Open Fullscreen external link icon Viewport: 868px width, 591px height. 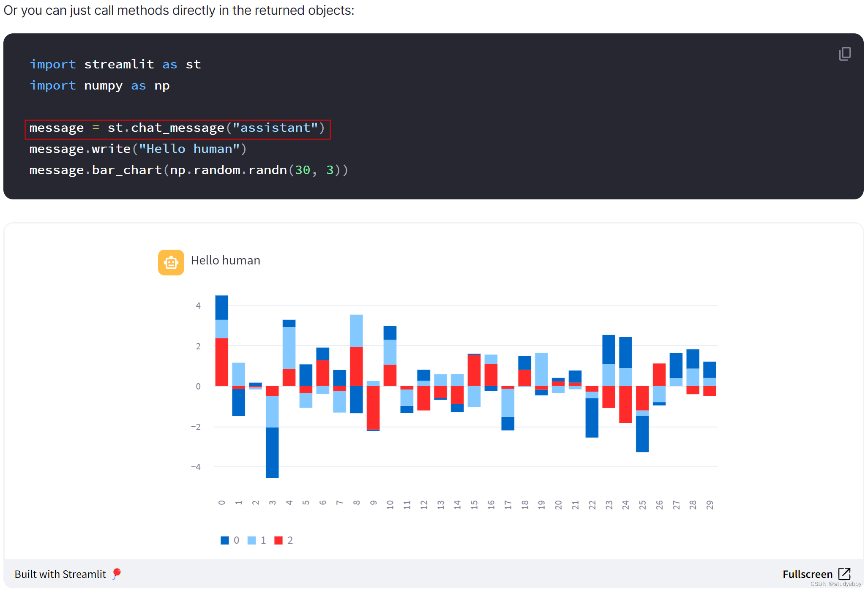tap(844, 573)
